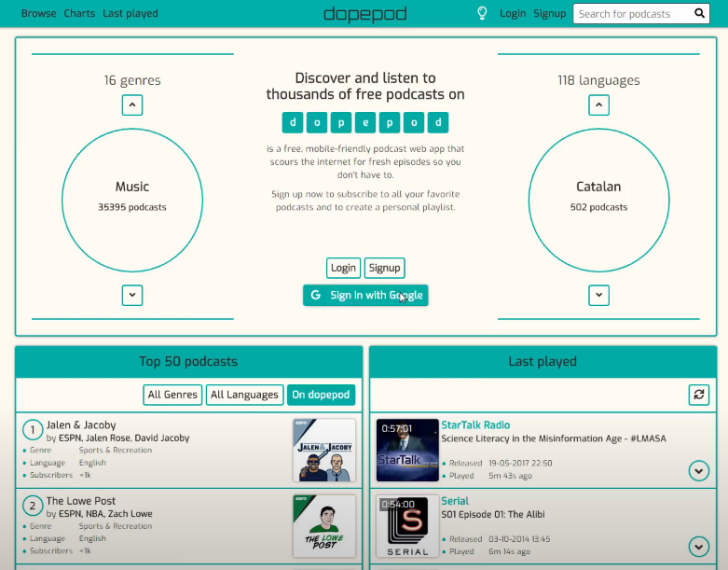
Task: Click the Login button in the center panel
Action: click(344, 268)
